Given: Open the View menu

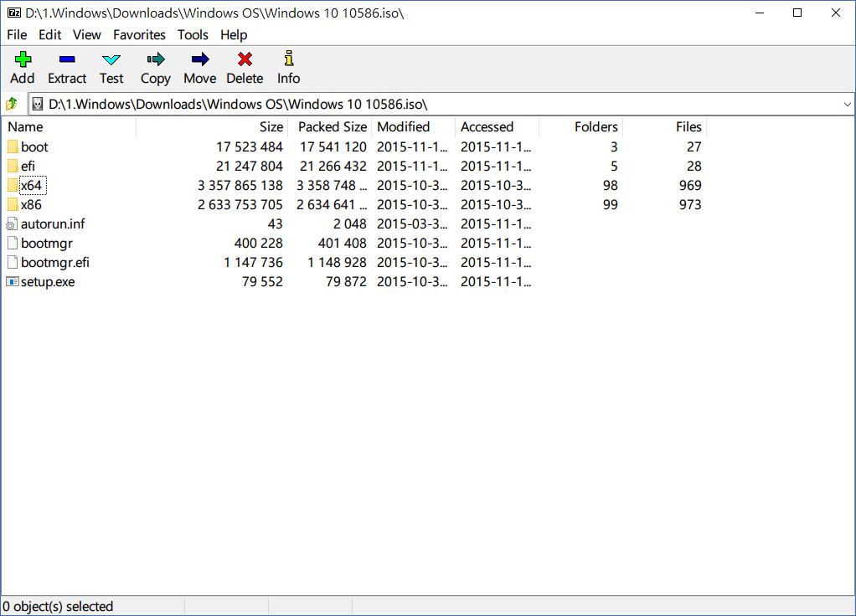Looking at the screenshot, I should (x=87, y=35).
